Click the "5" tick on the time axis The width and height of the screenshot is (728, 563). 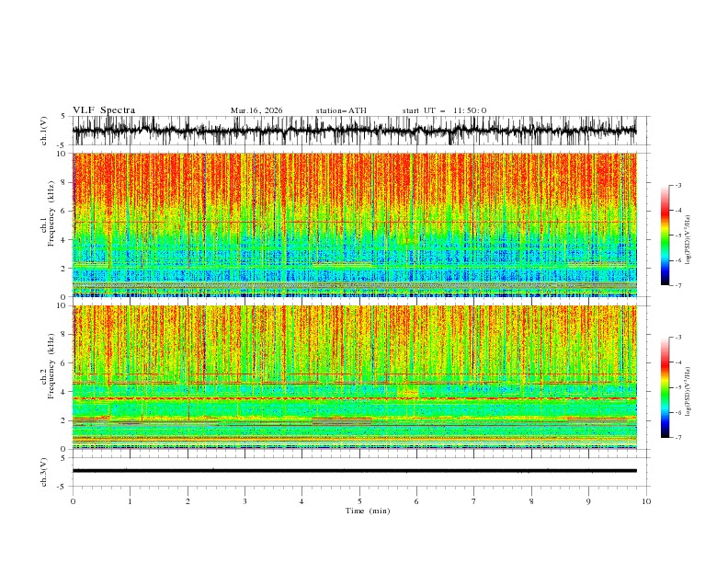tap(359, 501)
